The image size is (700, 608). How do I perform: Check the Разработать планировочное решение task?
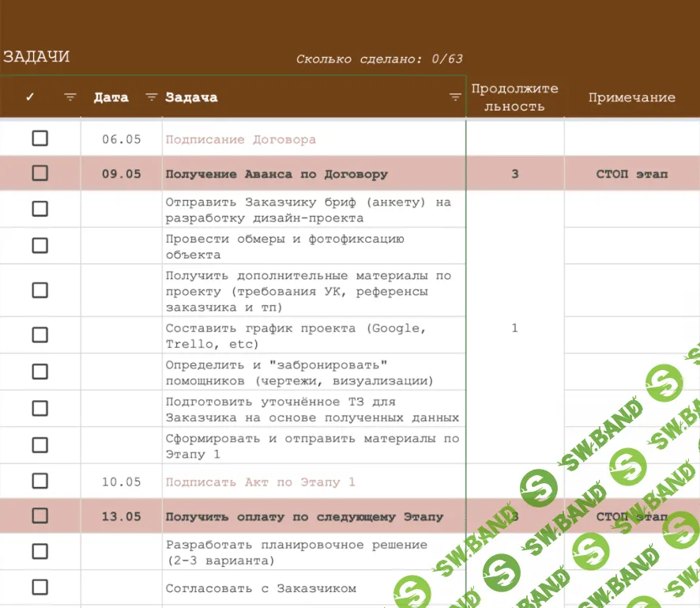(x=40, y=551)
